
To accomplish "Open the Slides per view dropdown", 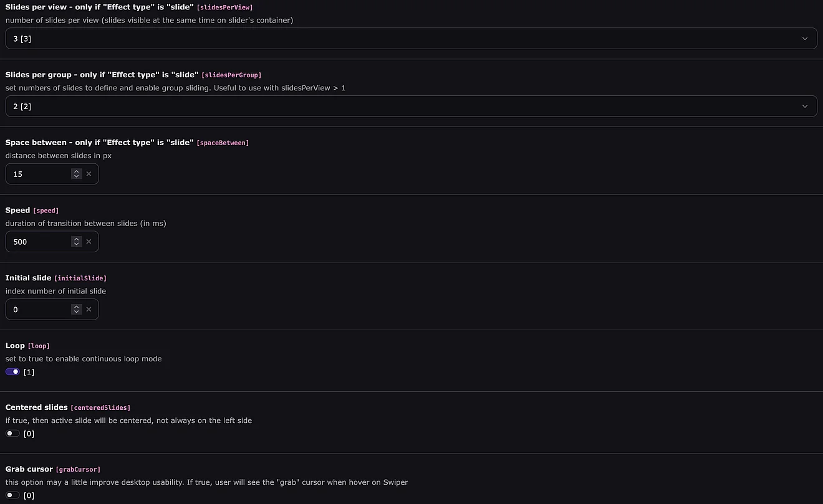I will [x=411, y=39].
